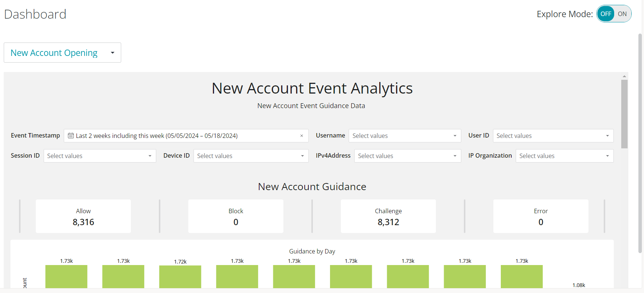Click the Allow 8,316 guidance card
Image resolution: width=644 pixels, height=293 pixels.
click(x=83, y=216)
